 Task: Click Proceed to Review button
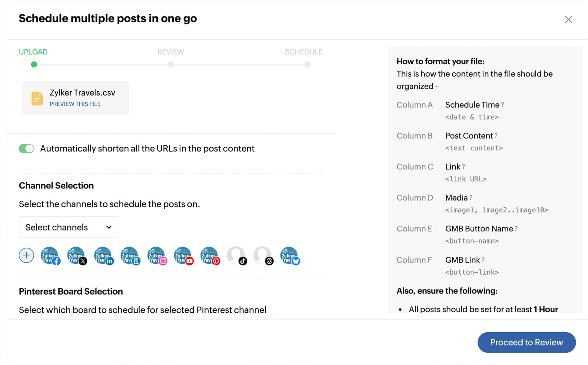526,342
